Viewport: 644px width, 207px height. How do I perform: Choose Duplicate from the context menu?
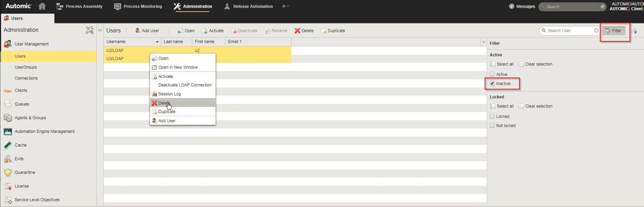pos(183,112)
